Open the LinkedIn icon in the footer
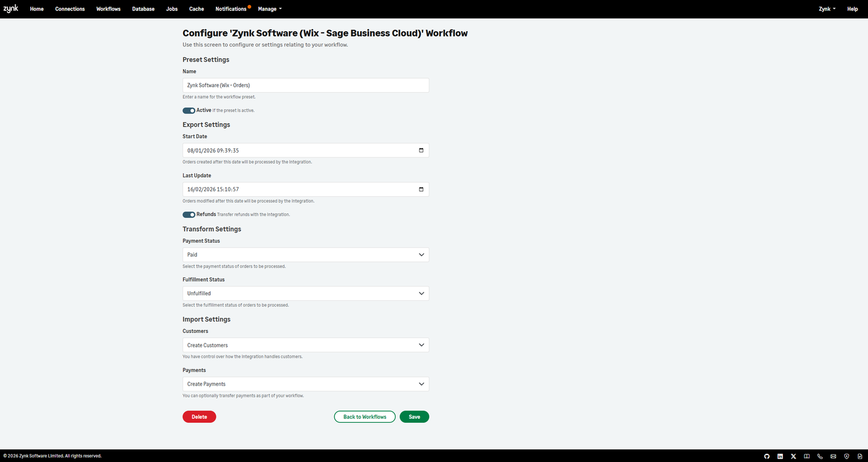The image size is (868, 462). click(780, 456)
